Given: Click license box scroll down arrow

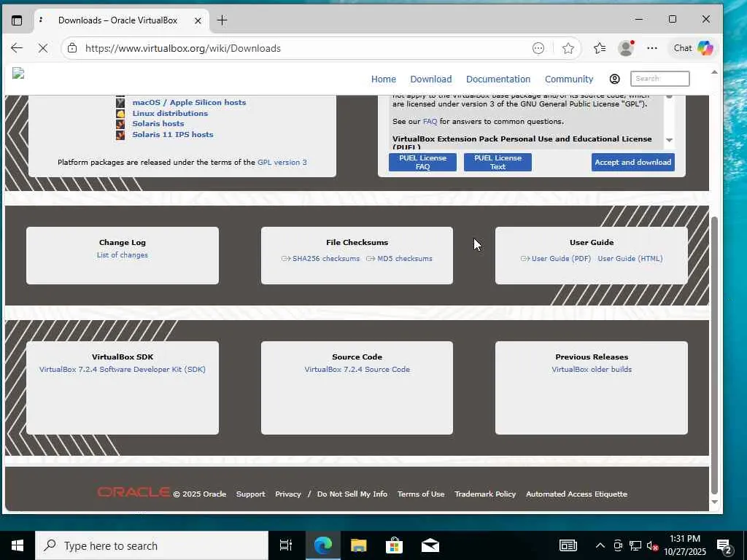Looking at the screenshot, I should pyautogui.click(x=670, y=141).
